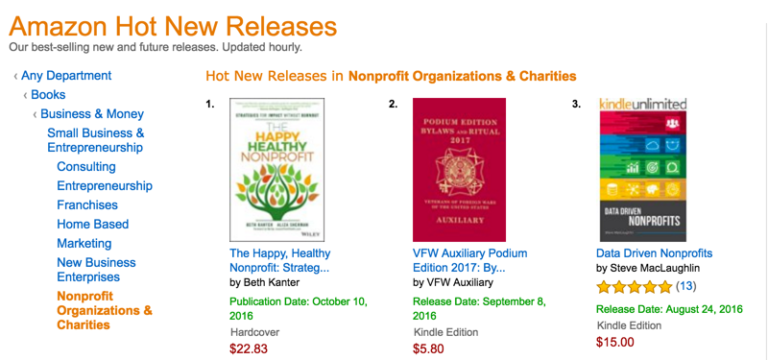Select Nonprofit Organizations & Charities in sidebar
This screenshot has width=768, height=360.
coord(105,311)
